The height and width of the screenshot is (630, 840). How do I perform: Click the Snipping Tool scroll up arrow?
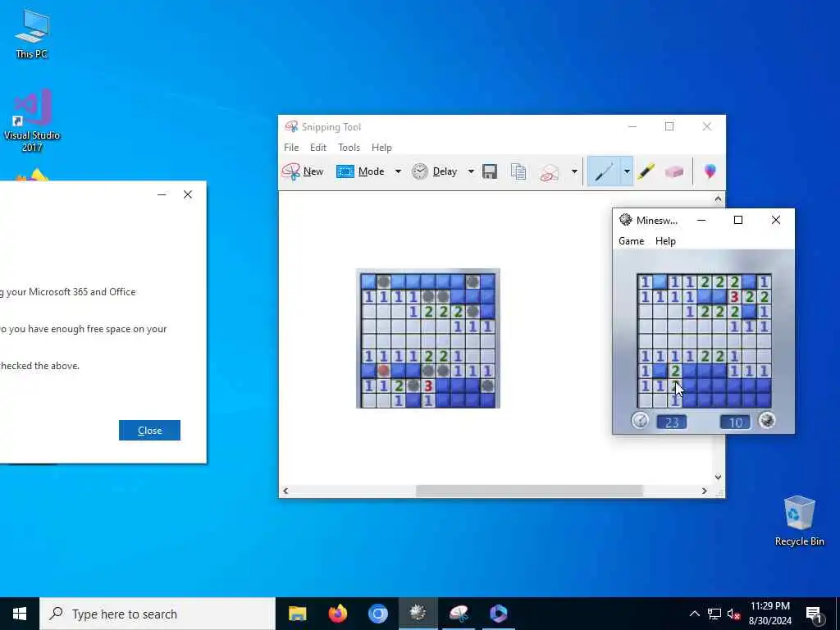tap(718, 199)
